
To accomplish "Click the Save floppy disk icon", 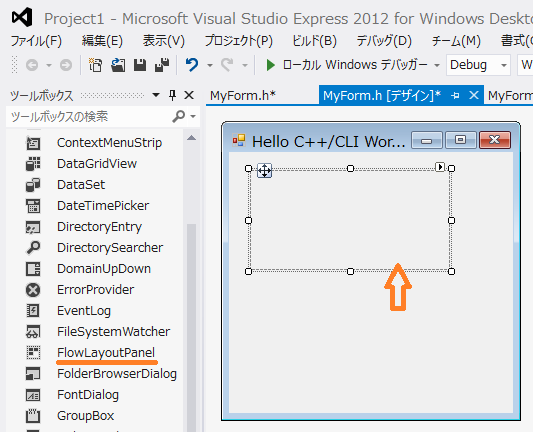I will 140,65.
